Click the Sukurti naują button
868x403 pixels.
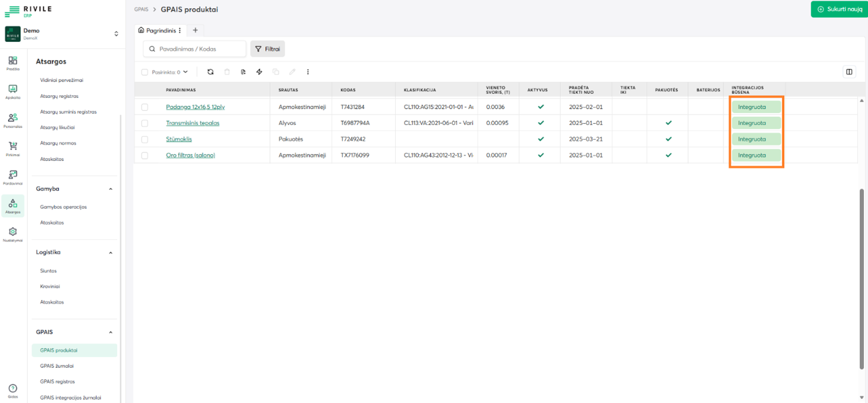[840, 9]
